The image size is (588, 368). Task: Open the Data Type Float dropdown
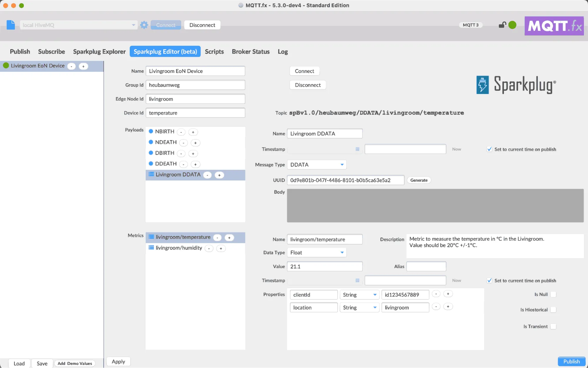317,253
